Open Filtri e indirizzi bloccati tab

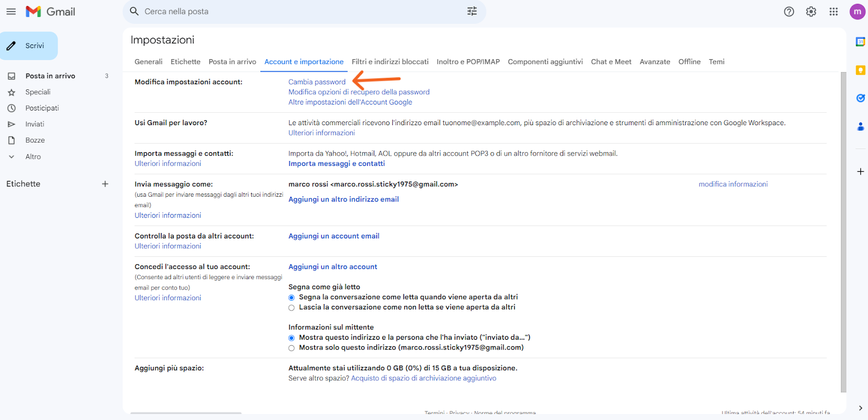390,62
